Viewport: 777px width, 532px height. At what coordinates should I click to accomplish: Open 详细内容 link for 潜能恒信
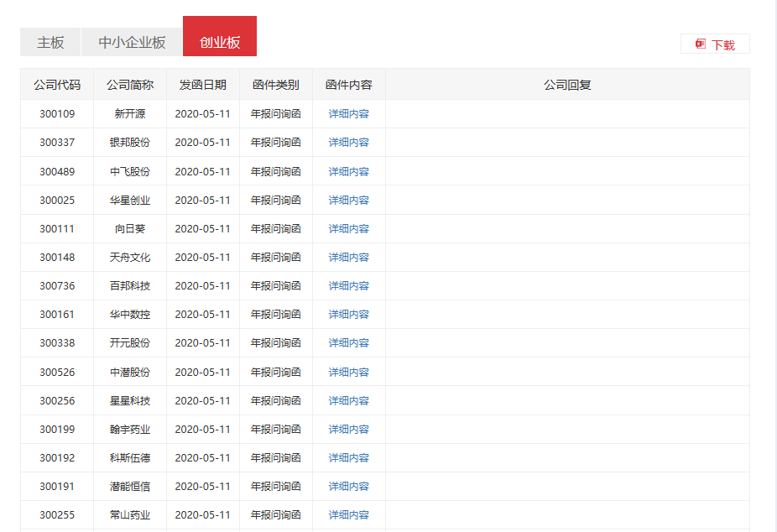(x=349, y=487)
